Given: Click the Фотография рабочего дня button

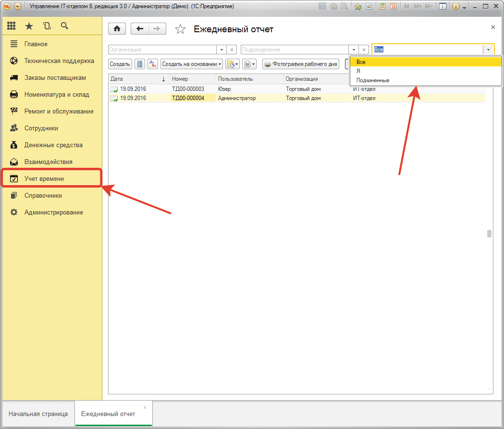Looking at the screenshot, I should pyautogui.click(x=301, y=64).
